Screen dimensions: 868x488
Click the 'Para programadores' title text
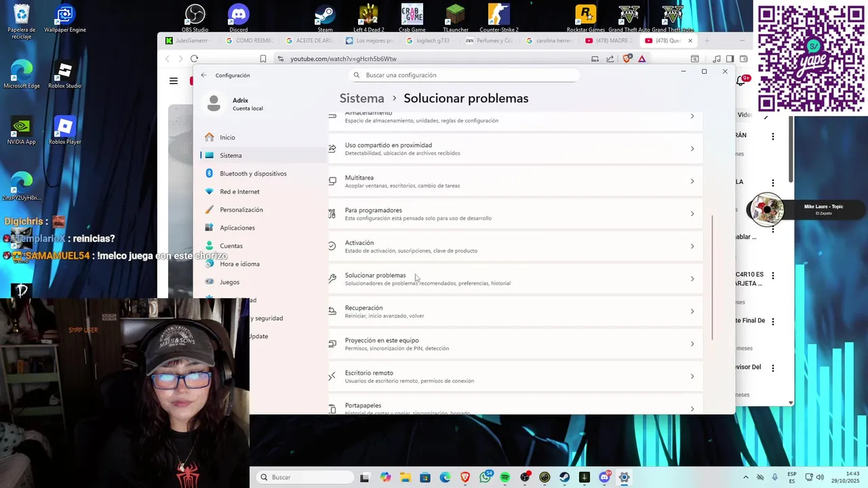pos(373,210)
